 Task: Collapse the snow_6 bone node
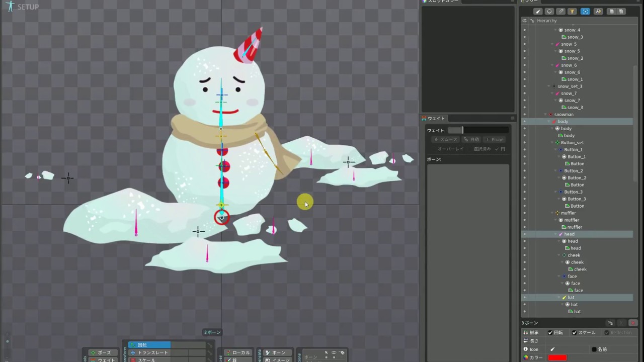(x=552, y=65)
